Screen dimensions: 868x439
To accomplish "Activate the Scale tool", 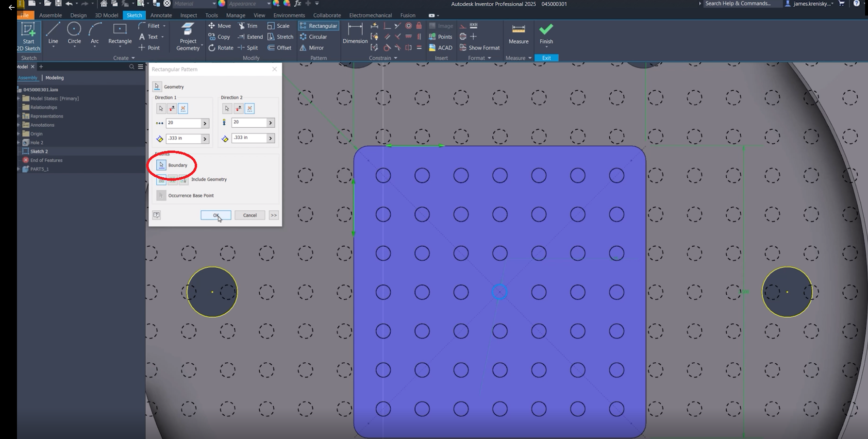I will [279, 26].
